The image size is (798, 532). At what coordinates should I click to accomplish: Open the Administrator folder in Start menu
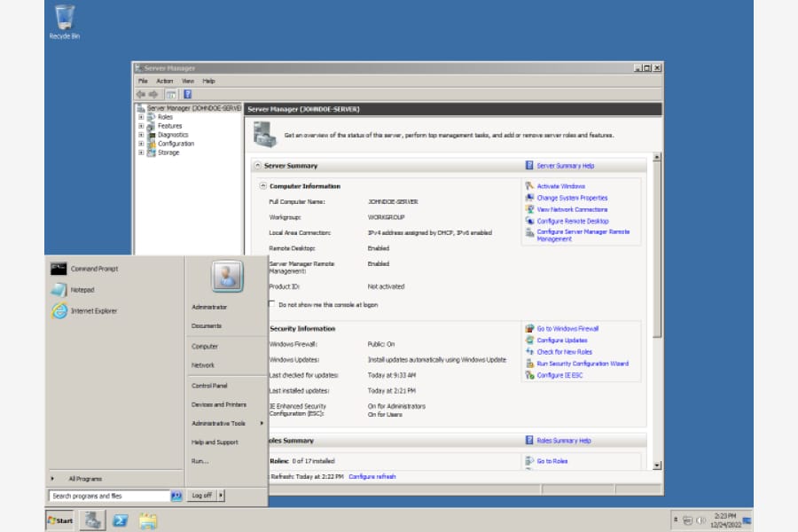tap(209, 307)
